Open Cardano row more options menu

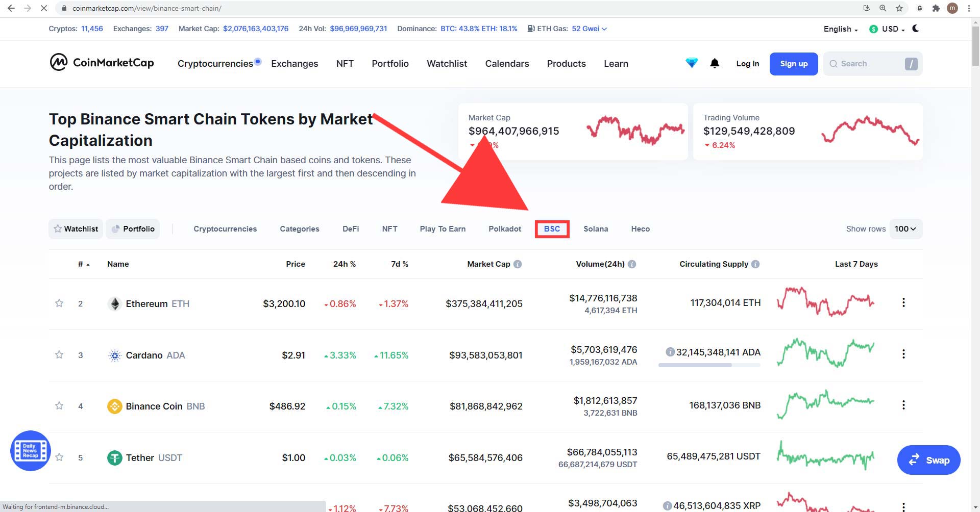tap(903, 354)
